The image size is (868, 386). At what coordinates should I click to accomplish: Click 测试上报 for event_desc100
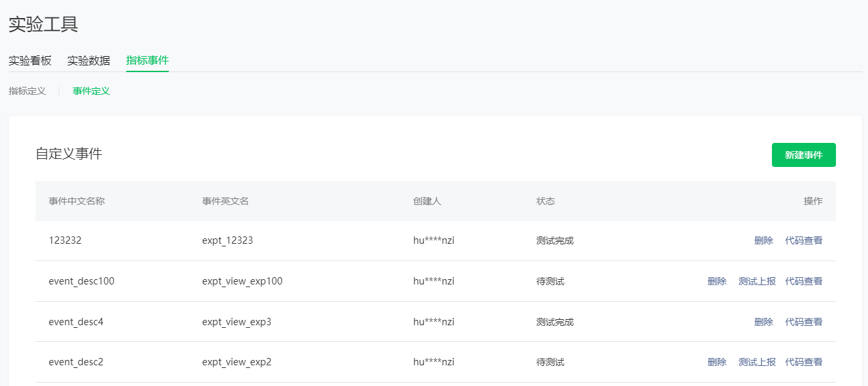[x=757, y=281]
